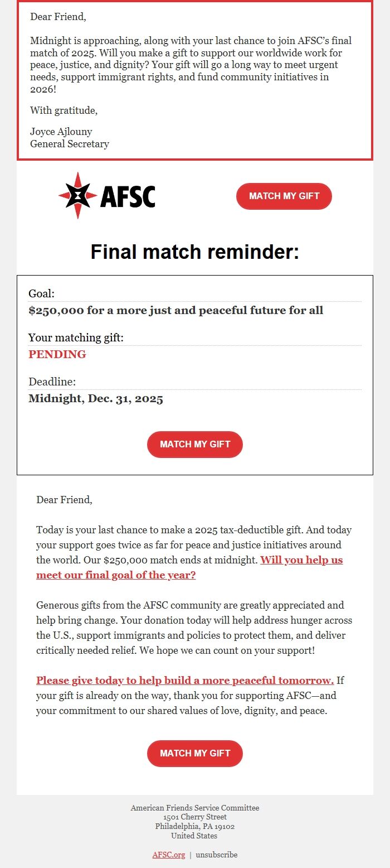390x868 pixels.
Task: Click the "General Secretary" title line
Action: (x=69, y=143)
